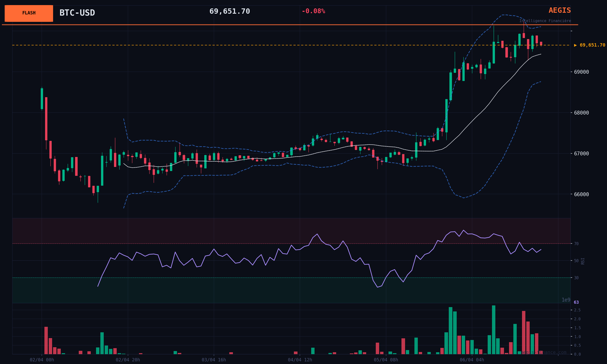Click the 06/04 04h time label
The image size is (607, 364).
click(x=472, y=360)
